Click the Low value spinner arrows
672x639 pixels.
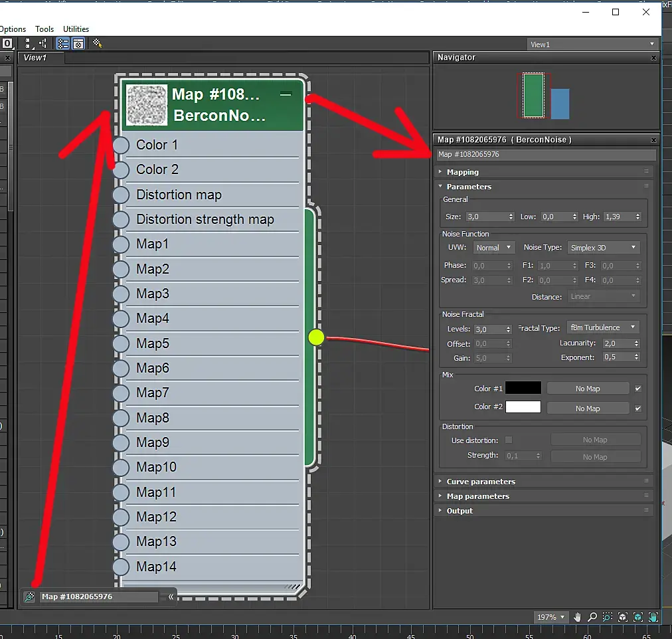[x=574, y=217]
